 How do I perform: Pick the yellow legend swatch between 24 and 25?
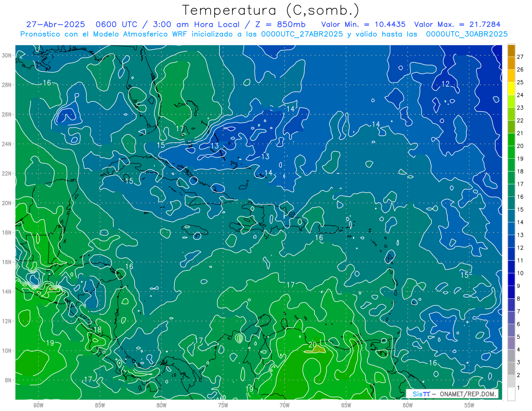(x=511, y=89)
